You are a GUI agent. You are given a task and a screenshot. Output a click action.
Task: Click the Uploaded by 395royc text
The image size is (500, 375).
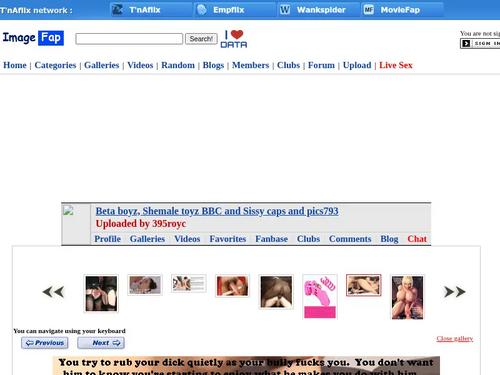141,223
